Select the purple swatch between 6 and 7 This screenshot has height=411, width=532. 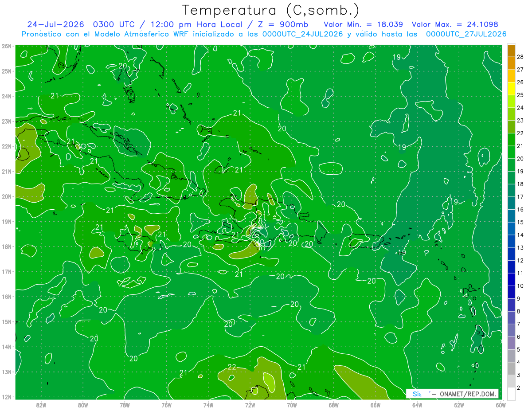(x=511, y=331)
